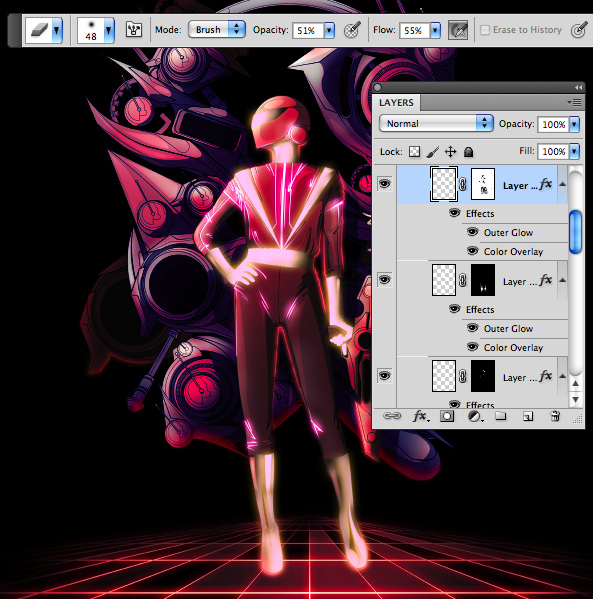The width and height of the screenshot is (593, 599).
Task: Hide Outer Glow on the top layer
Action: [473, 232]
